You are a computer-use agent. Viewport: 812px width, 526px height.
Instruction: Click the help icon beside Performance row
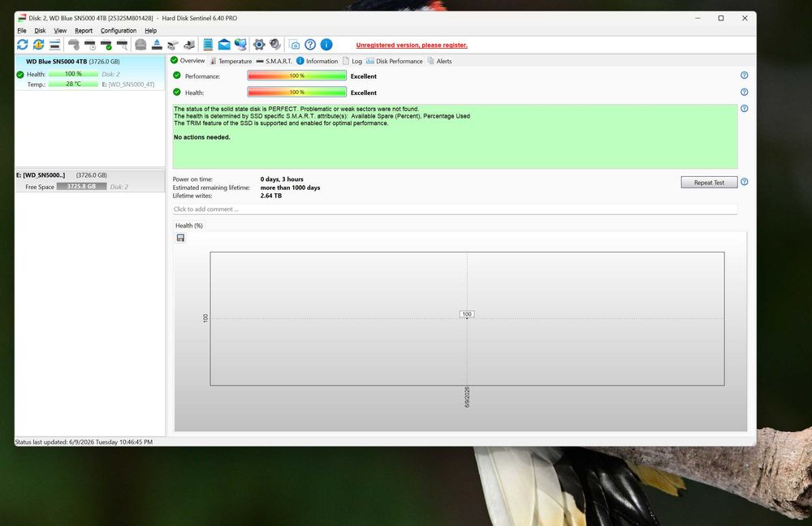pos(744,75)
